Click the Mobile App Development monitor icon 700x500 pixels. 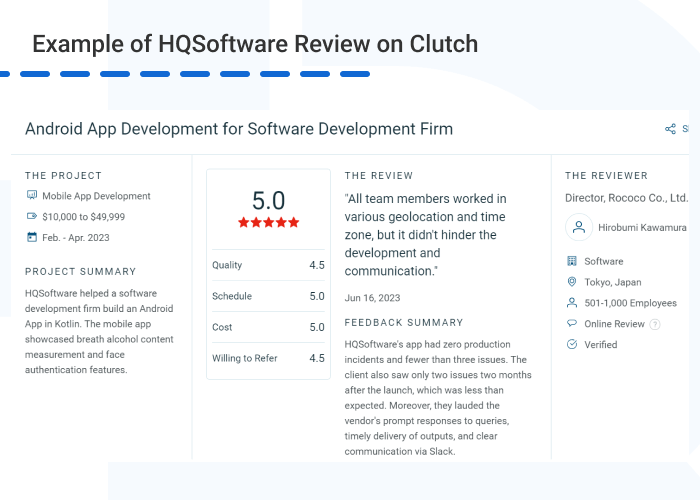[x=32, y=195]
